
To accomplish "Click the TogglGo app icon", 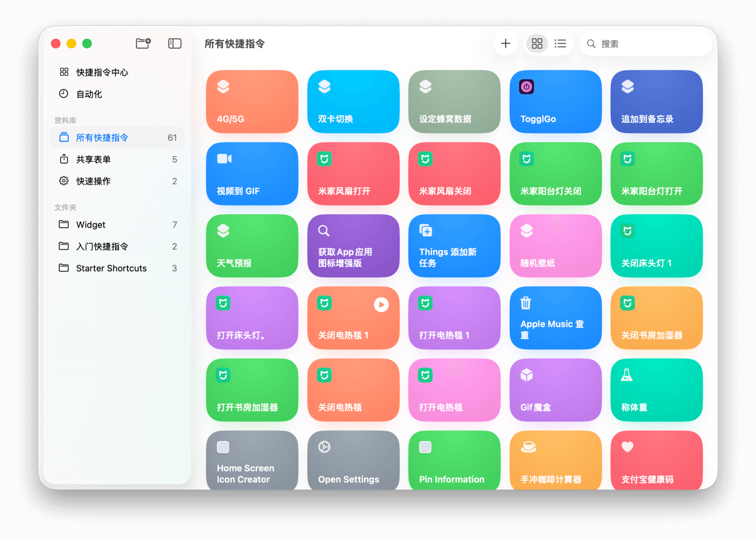I will tap(526, 87).
